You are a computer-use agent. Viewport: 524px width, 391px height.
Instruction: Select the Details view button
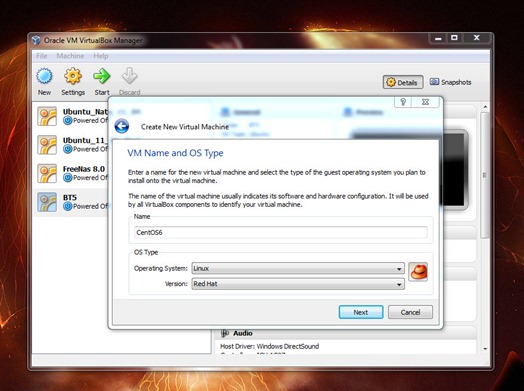click(403, 82)
